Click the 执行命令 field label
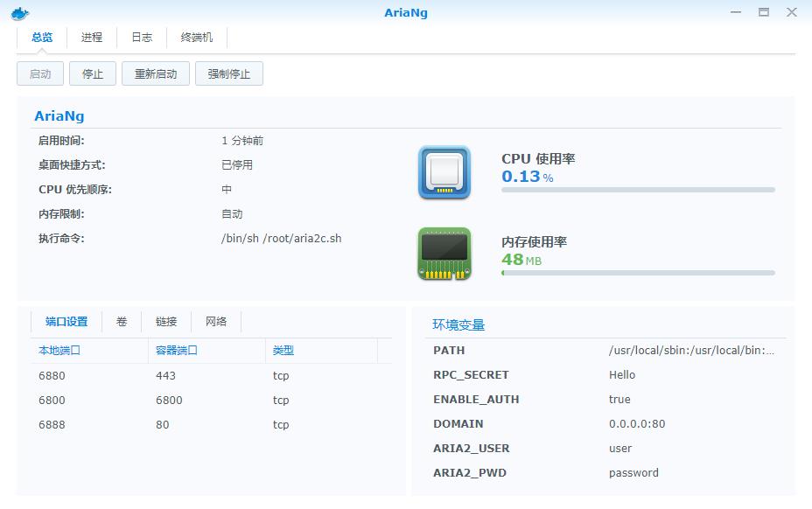The width and height of the screenshot is (812, 509). pyautogui.click(x=61, y=239)
